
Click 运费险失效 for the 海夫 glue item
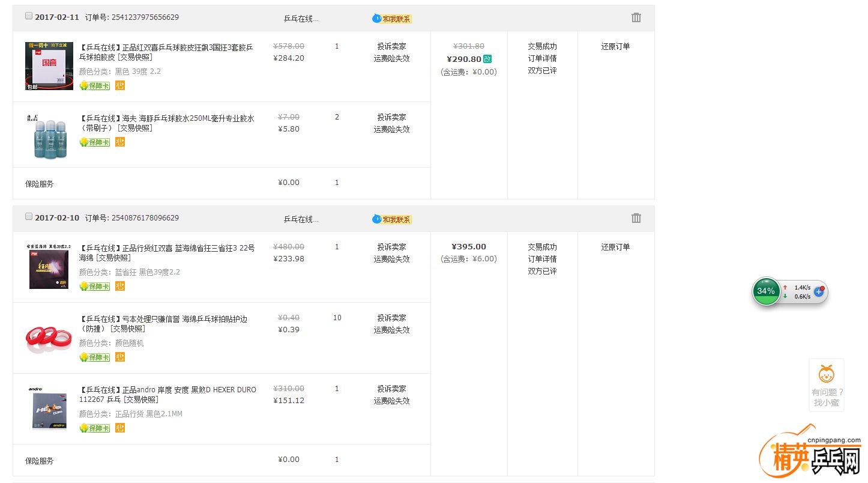click(391, 129)
